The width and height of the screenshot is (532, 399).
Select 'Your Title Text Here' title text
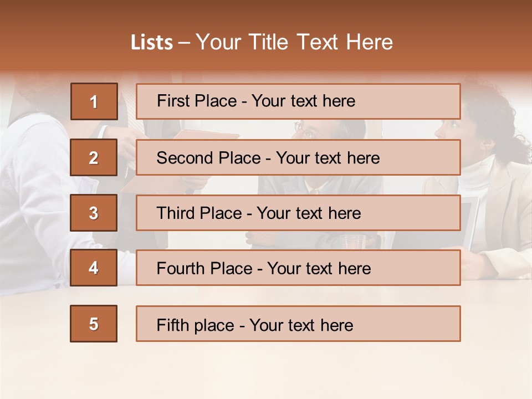coord(294,42)
